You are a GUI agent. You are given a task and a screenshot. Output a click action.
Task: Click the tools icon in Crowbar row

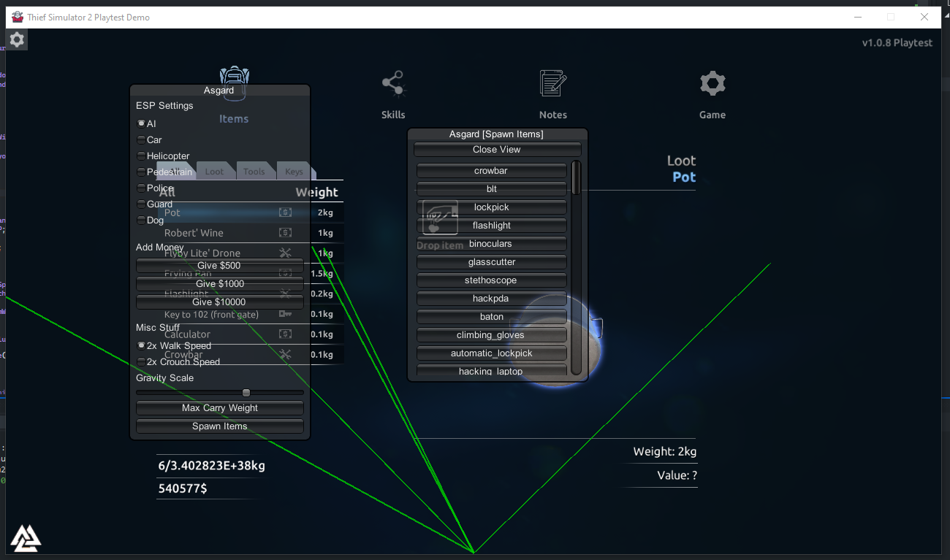pos(285,354)
